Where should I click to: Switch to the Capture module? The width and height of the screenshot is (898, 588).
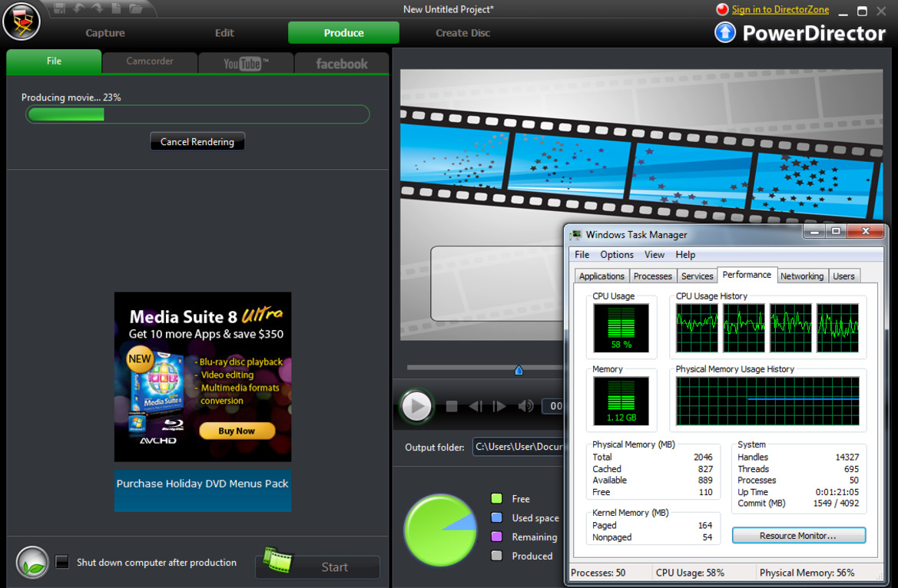[104, 33]
